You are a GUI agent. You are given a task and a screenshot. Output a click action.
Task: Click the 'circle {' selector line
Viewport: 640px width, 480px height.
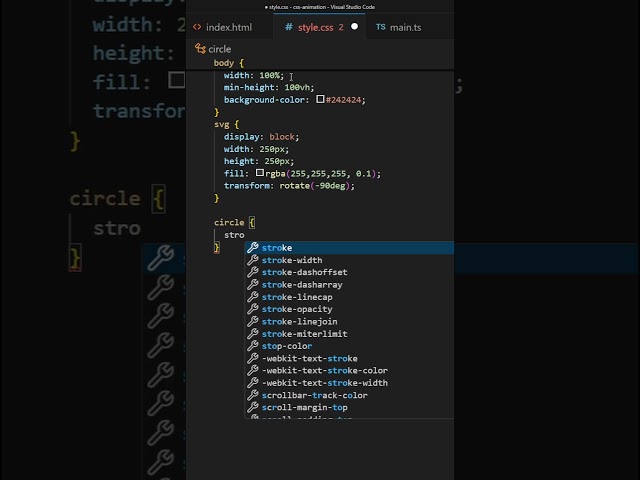click(x=234, y=222)
